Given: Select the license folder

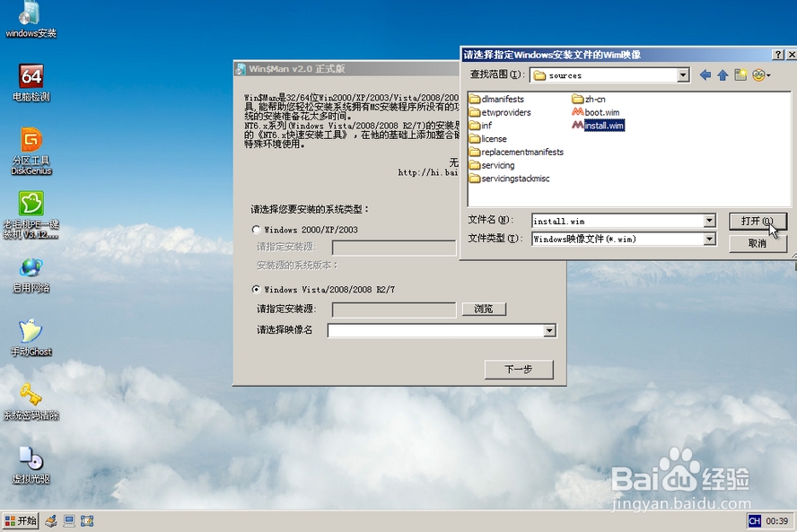Looking at the screenshot, I should pyautogui.click(x=488, y=139).
